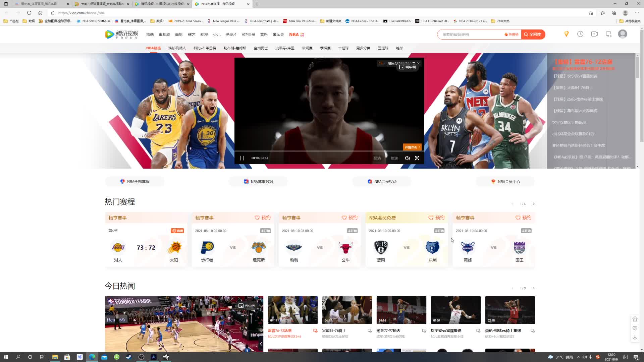Pause the playing video
The height and width of the screenshot is (362, 644).
(x=242, y=158)
